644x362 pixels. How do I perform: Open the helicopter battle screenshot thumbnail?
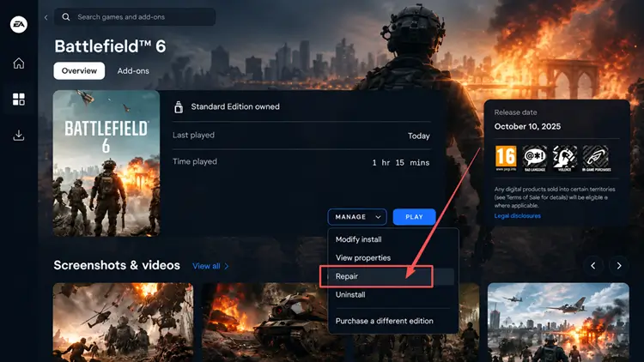pos(123,323)
